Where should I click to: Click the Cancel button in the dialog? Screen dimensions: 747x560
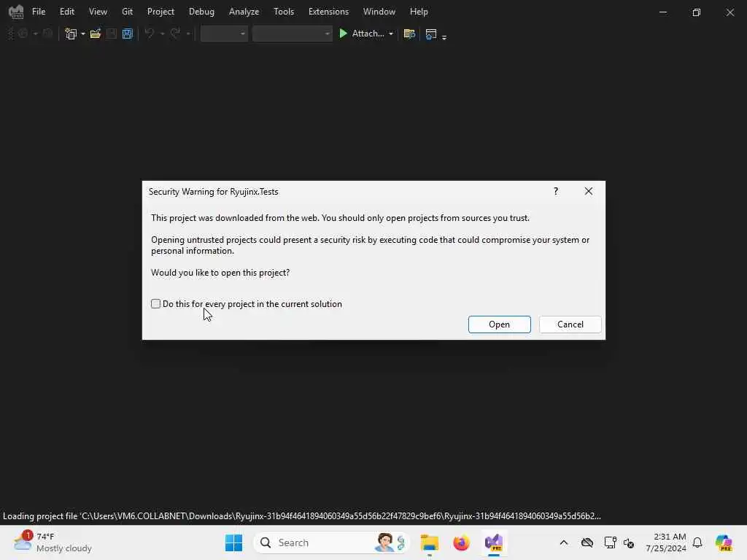(x=570, y=324)
